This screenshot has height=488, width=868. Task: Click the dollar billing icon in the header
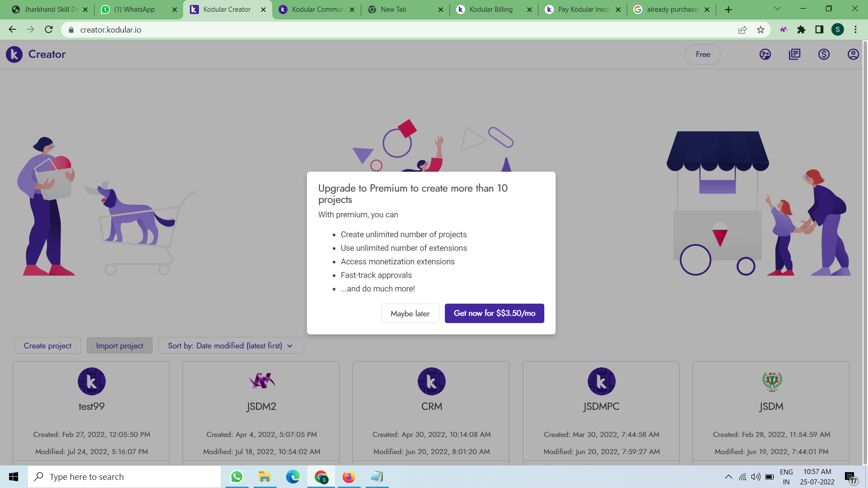[x=824, y=54]
